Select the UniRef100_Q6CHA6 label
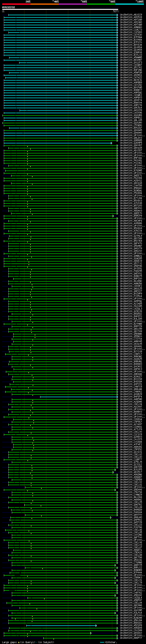 tap(131, 605)
